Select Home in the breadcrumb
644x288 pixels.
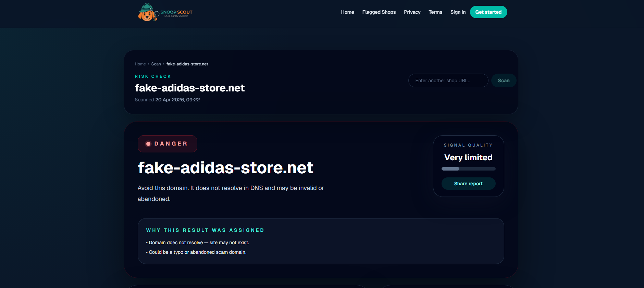click(140, 64)
